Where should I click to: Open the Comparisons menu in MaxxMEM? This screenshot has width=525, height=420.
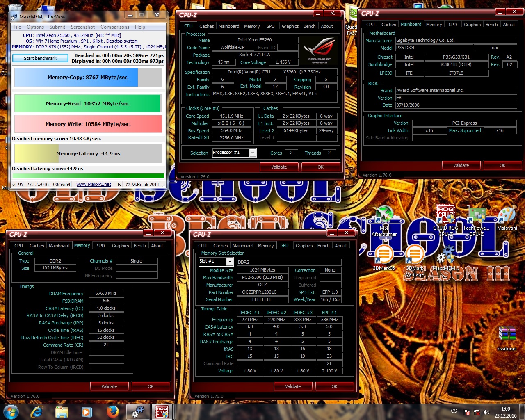click(115, 27)
